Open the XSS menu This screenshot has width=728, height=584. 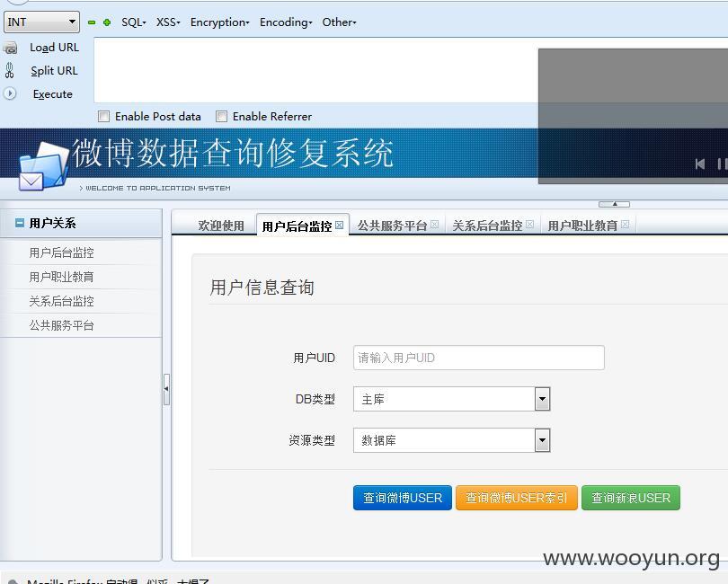tap(168, 22)
